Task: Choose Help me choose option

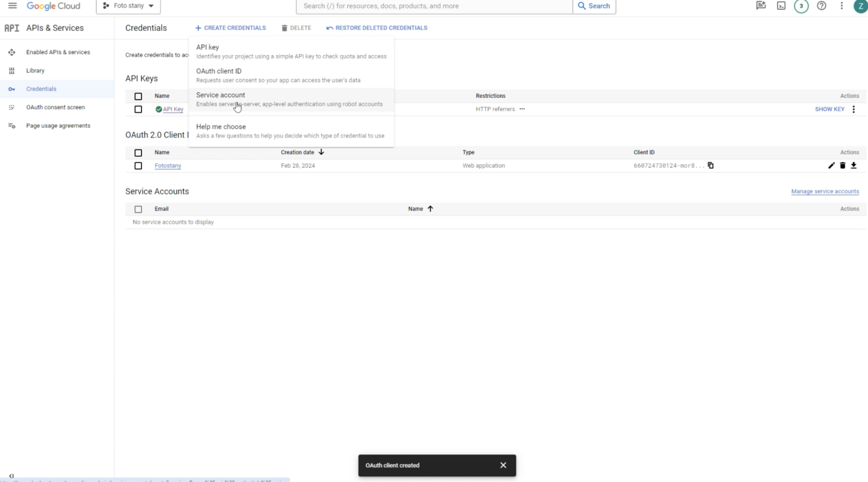Action: [291, 131]
